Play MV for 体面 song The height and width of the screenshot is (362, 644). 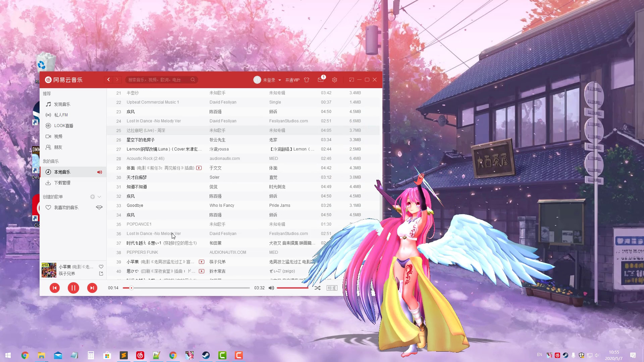pos(199,168)
